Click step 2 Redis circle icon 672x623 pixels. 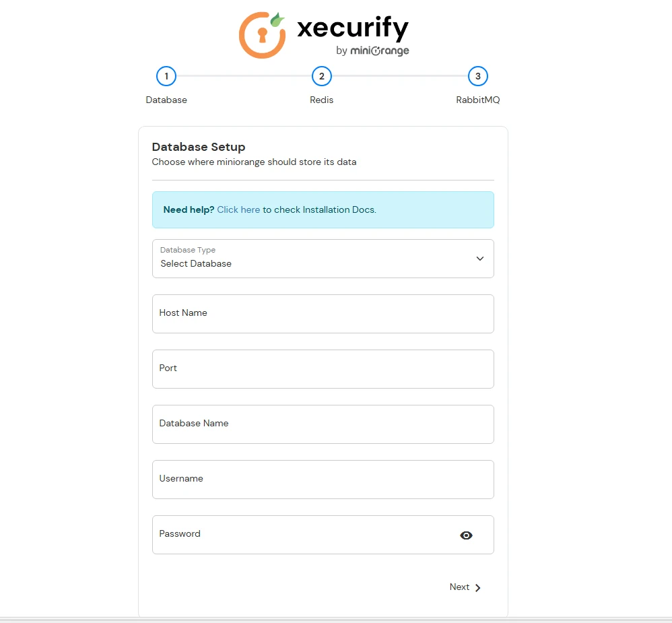(x=321, y=76)
